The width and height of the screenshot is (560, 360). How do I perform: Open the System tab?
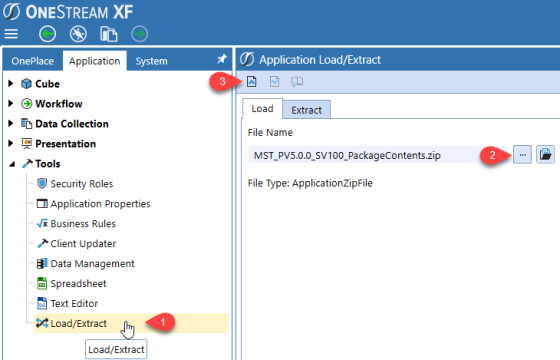click(x=151, y=61)
